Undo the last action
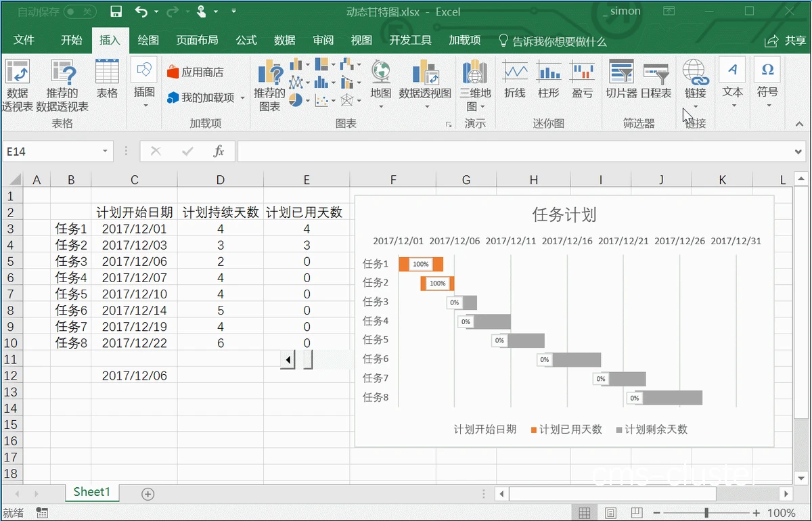The height and width of the screenshot is (521, 812). (x=141, y=12)
